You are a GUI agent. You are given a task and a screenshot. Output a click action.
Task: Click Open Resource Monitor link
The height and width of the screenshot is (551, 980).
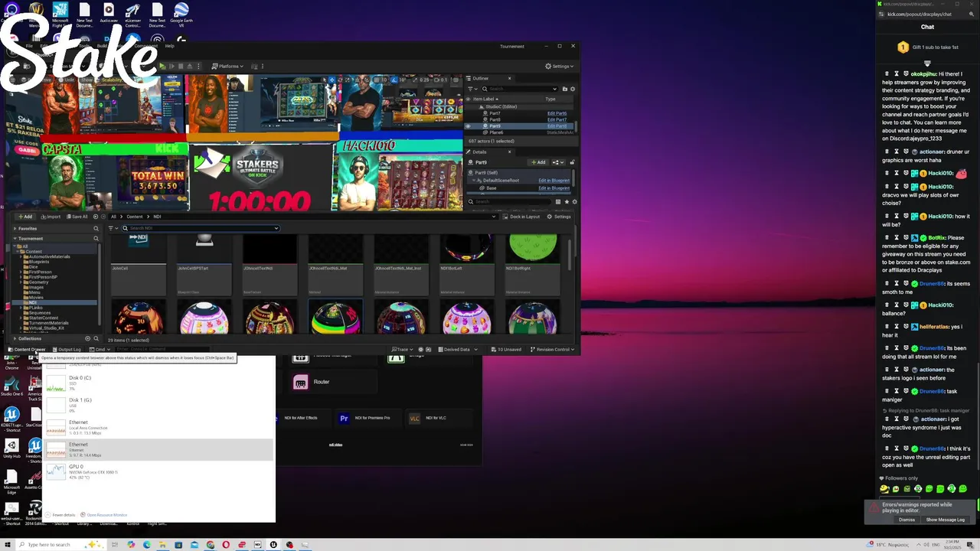click(x=107, y=515)
